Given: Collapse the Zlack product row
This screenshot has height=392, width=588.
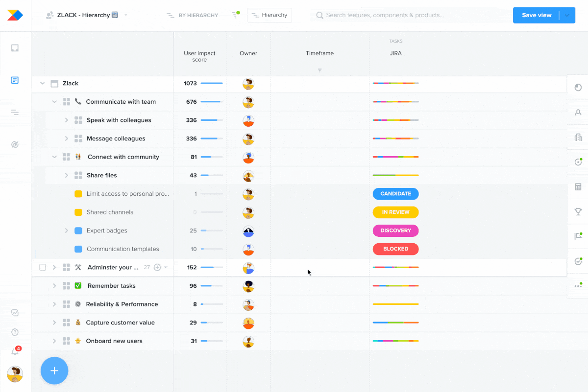Looking at the screenshot, I should (43, 84).
